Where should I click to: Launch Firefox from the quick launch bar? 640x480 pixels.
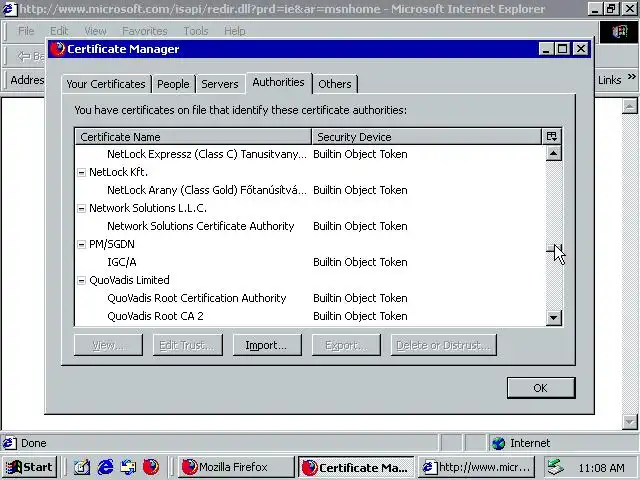(151, 467)
